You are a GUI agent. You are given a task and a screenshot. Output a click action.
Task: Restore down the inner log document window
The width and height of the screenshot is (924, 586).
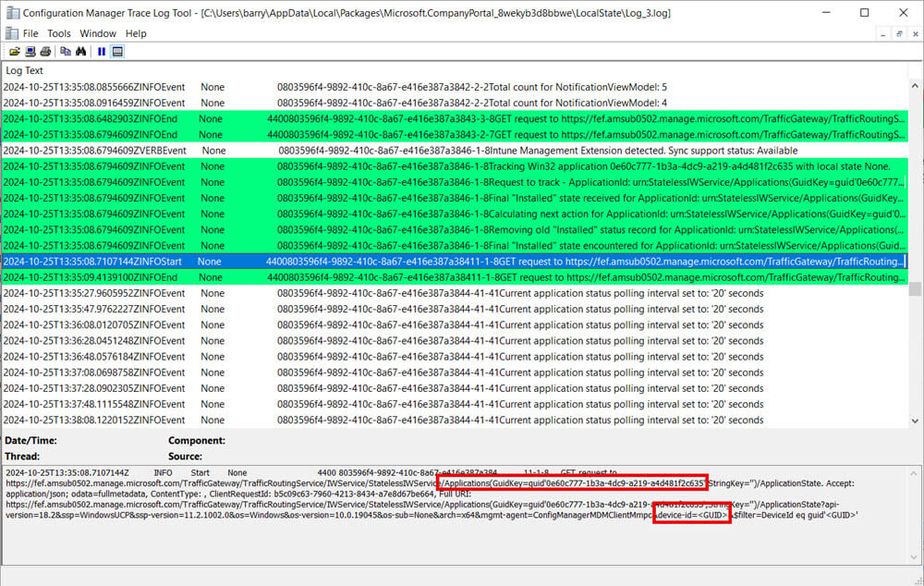[899, 34]
